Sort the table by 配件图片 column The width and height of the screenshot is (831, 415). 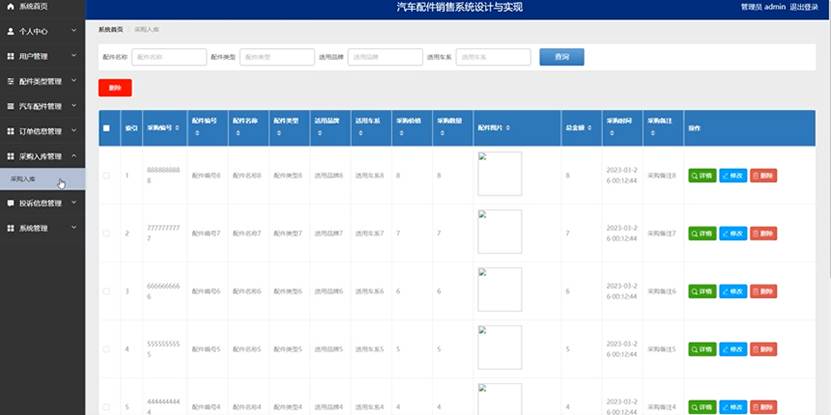click(508, 128)
